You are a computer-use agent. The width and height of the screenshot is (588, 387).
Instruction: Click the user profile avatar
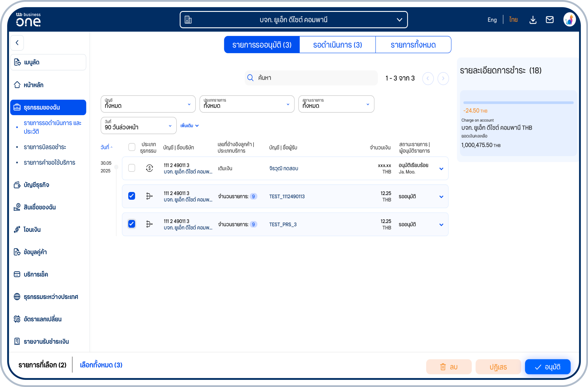click(x=569, y=20)
